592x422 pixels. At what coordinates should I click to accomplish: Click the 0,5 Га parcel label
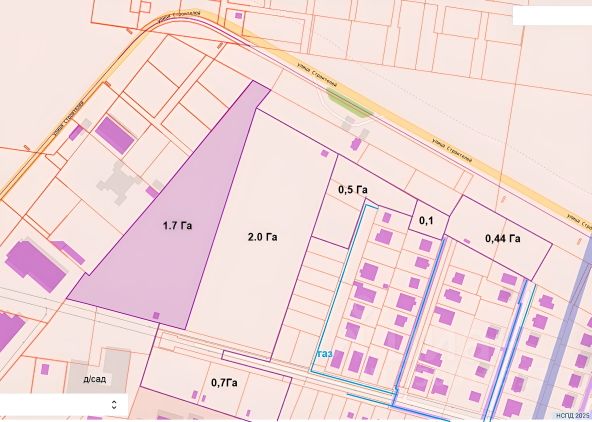(353, 189)
